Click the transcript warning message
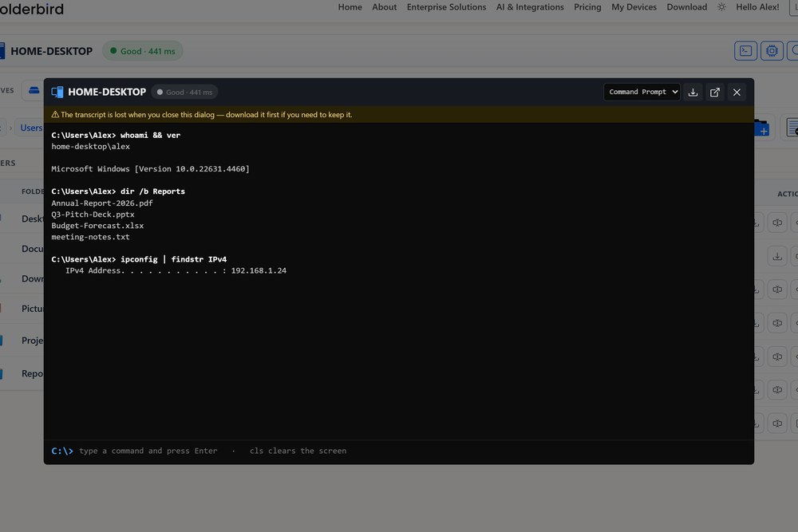The width and height of the screenshot is (798, 532). point(206,114)
